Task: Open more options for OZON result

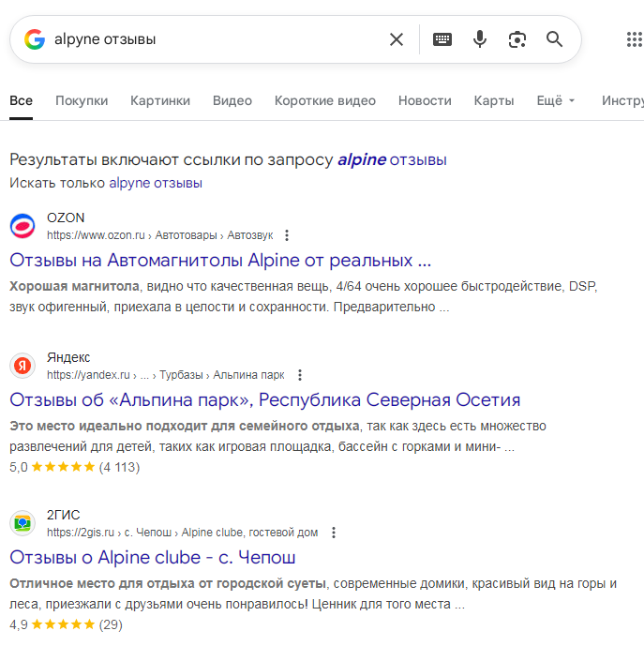Action: [x=287, y=235]
